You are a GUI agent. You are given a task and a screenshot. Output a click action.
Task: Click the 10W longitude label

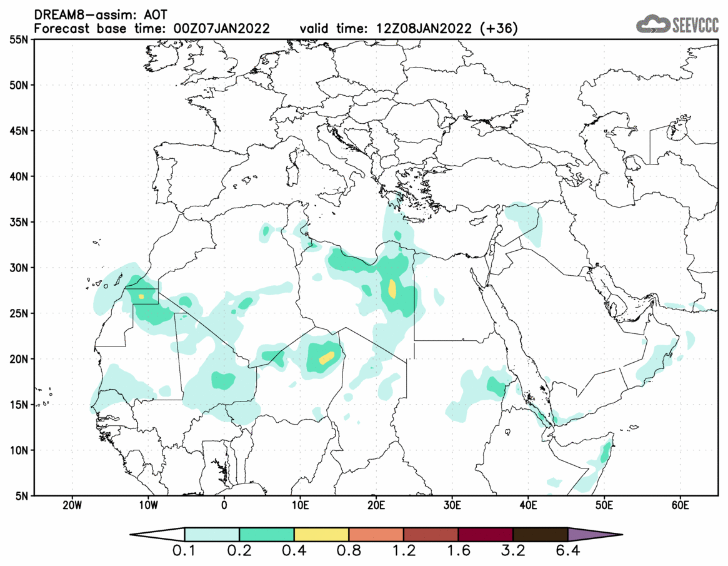click(148, 505)
